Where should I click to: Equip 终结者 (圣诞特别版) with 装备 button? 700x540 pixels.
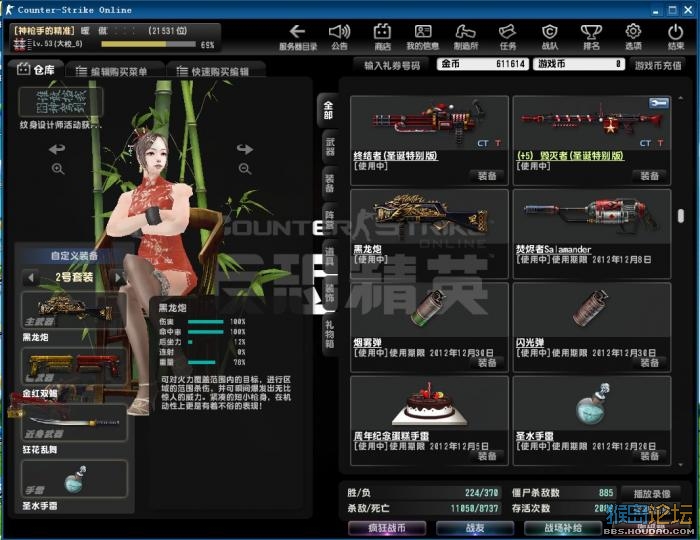[x=487, y=176]
